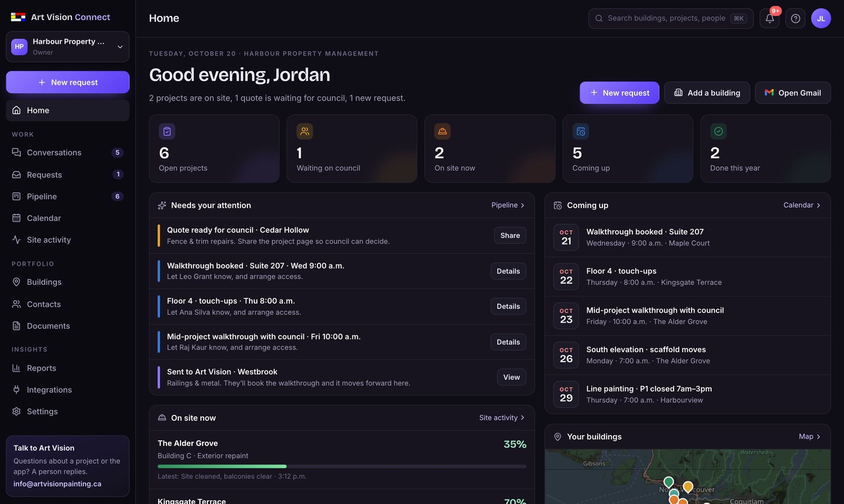Image resolution: width=844 pixels, height=504 pixels.
Task: Open Reports in the sidebar
Action: (x=68, y=368)
